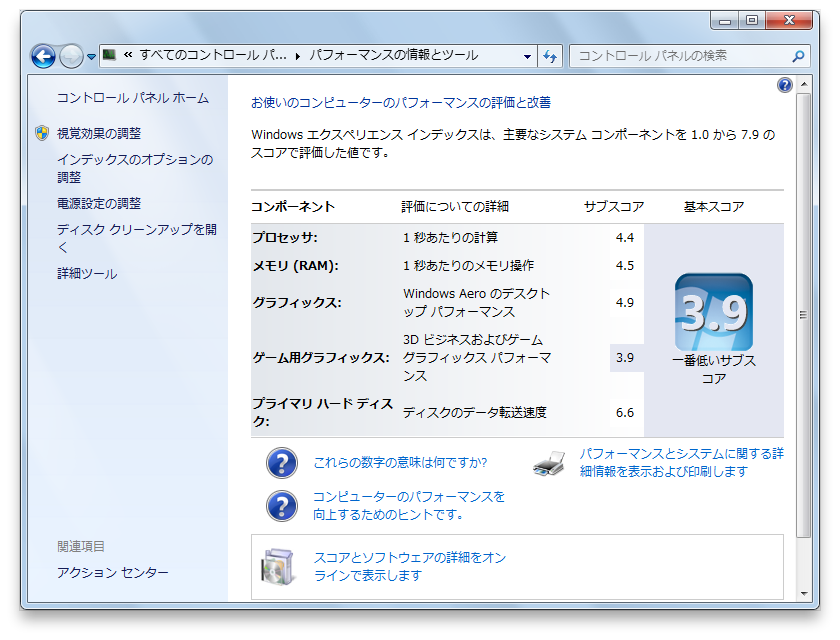Minimize the Control Panel window
840x640 pixels.
click(725, 20)
